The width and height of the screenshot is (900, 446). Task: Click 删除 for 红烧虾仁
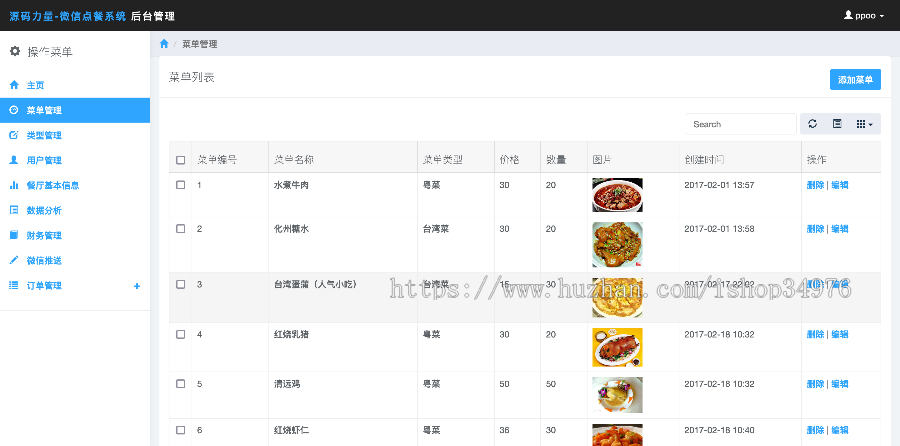pyautogui.click(x=815, y=430)
